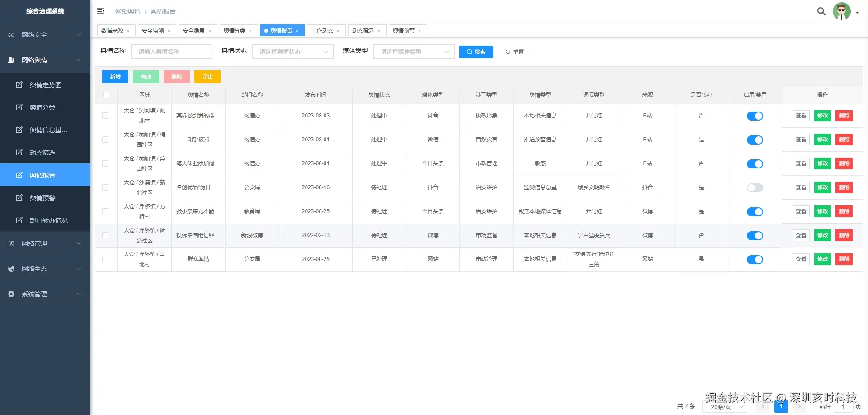Click 网络舆情 sidebar person icon
Viewport: 868px width, 415px height.
(x=11, y=60)
